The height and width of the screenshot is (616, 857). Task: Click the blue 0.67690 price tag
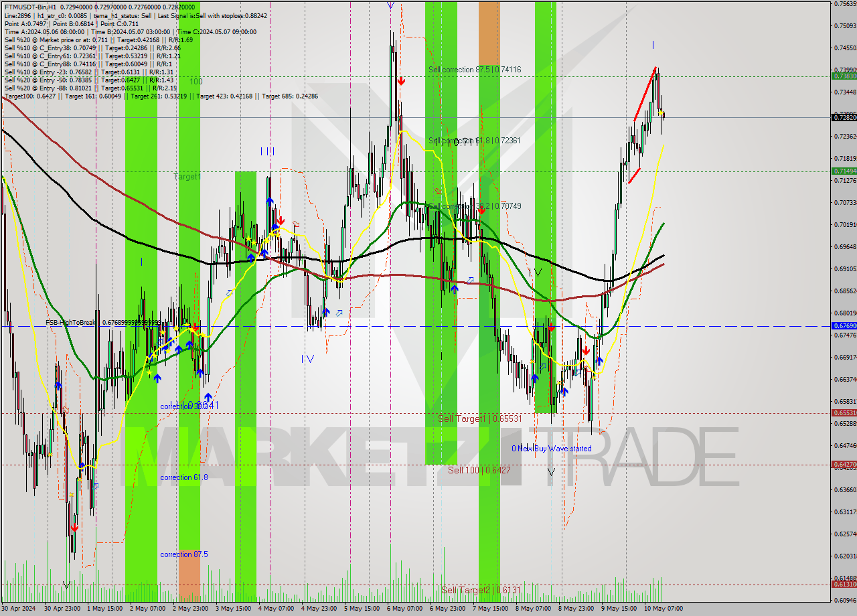click(x=844, y=326)
